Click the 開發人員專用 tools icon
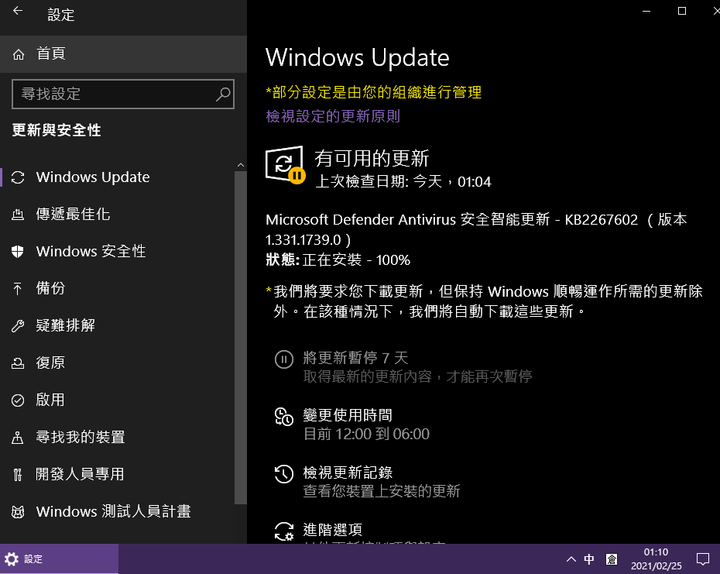Image resolution: width=720 pixels, height=574 pixels. (17, 474)
